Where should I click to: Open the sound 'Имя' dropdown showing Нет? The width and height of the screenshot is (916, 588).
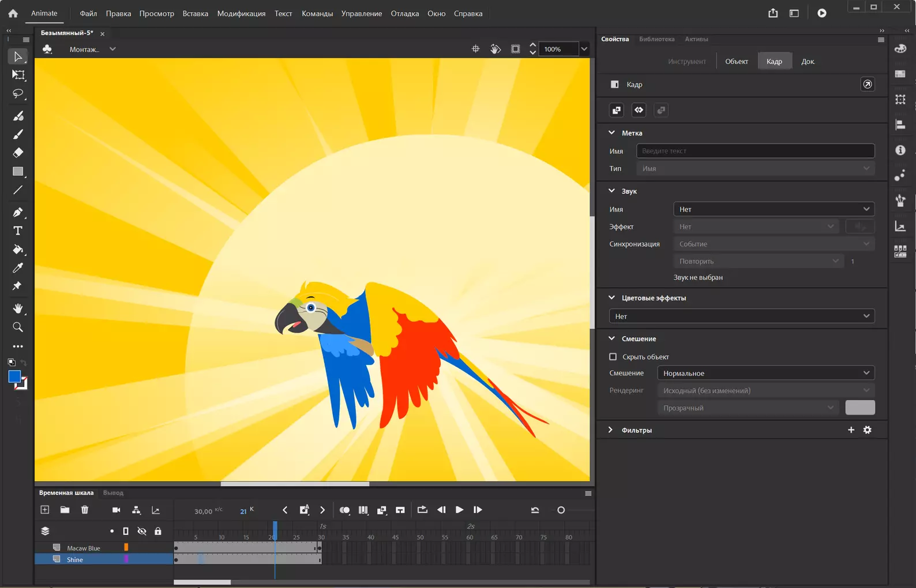774,209
